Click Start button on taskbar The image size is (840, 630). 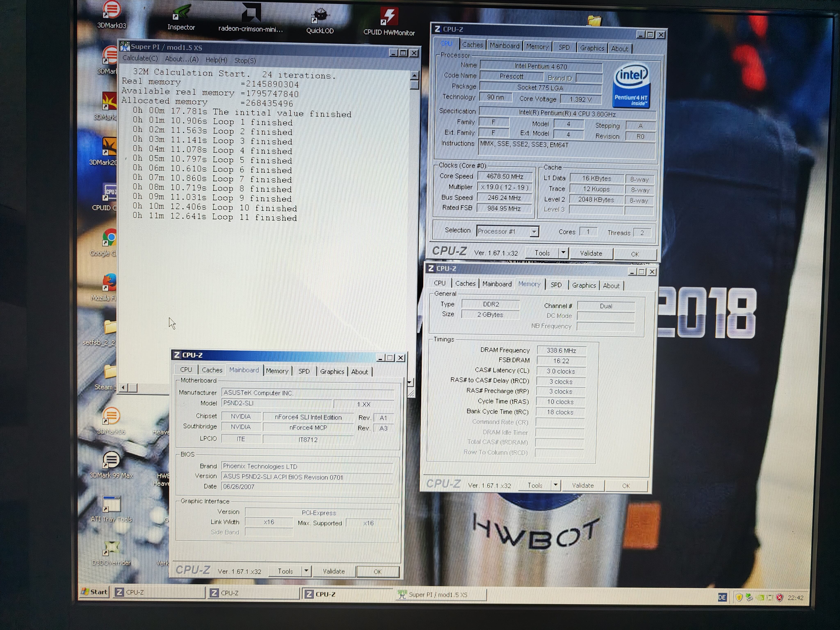point(95,592)
